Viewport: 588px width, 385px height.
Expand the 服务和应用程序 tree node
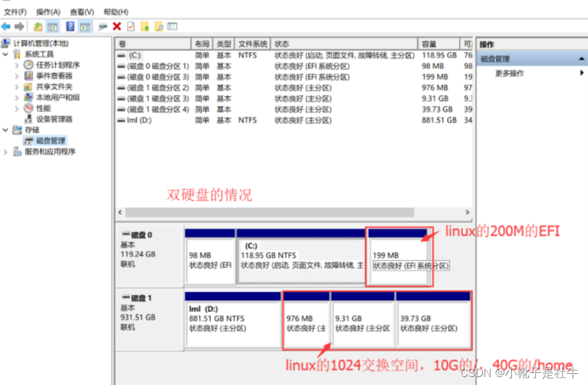5,151
